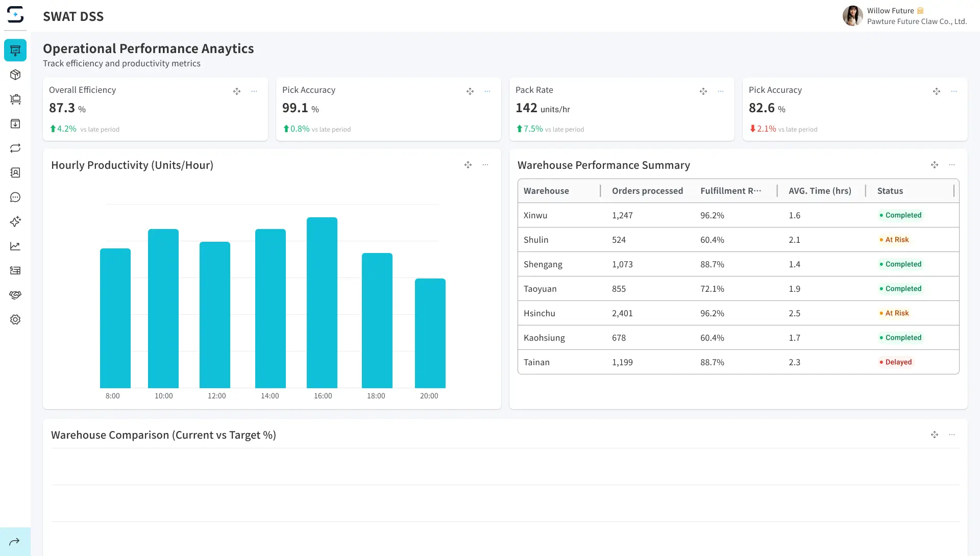Open the package box sidebar icon
Image resolution: width=980 pixels, height=556 pixels.
coord(15,75)
